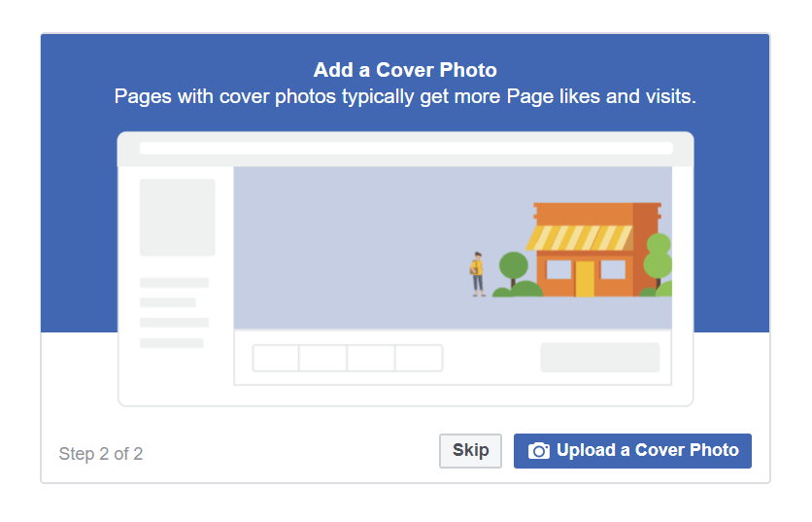Click the mock browser address bar
812x522 pixels.
406,149
